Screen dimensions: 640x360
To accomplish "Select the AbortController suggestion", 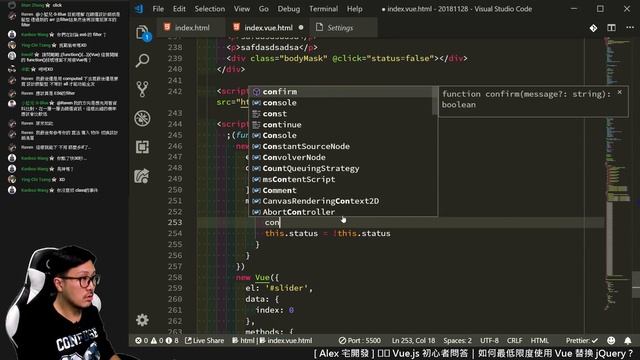I will [x=342, y=212].
